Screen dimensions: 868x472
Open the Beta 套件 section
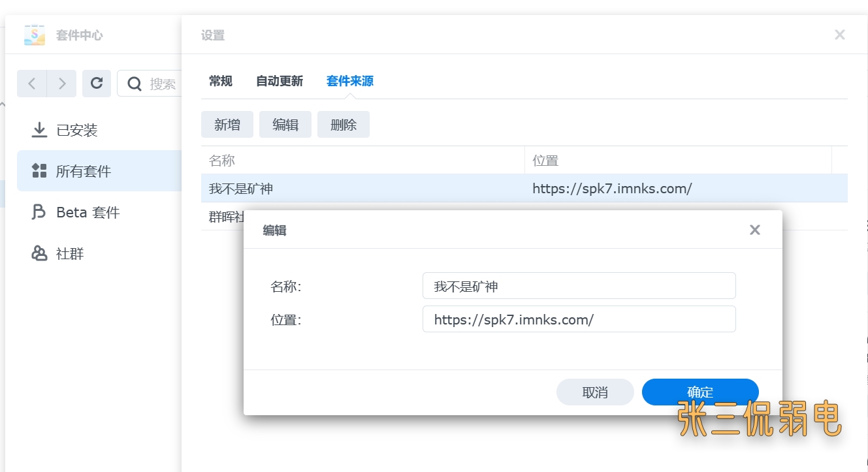99,212
